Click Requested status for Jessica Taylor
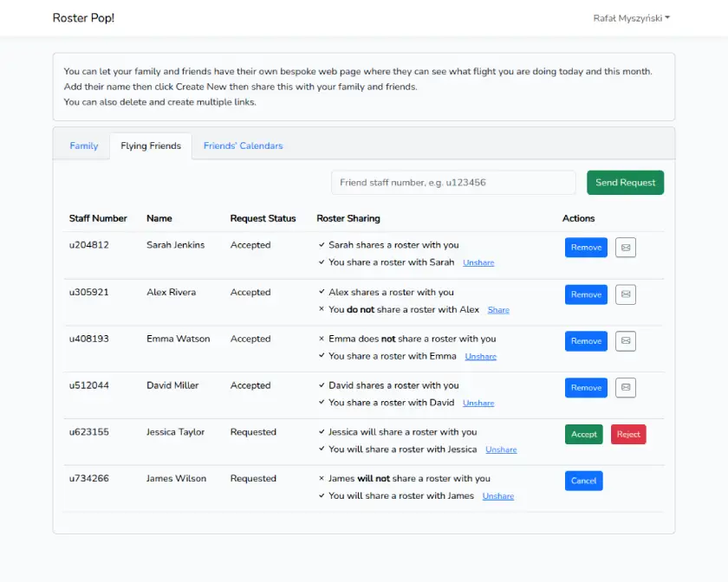 tap(253, 432)
